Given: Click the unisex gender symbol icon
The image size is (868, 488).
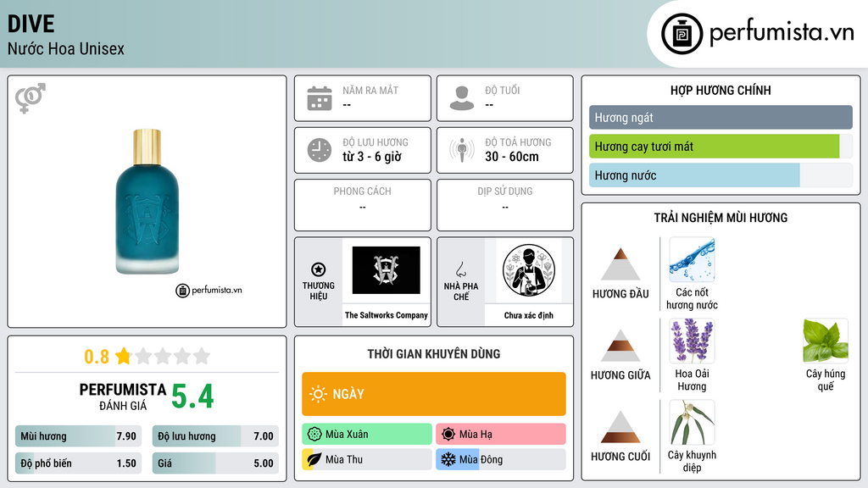Looking at the screenshot, I should [x=31, y=98].
